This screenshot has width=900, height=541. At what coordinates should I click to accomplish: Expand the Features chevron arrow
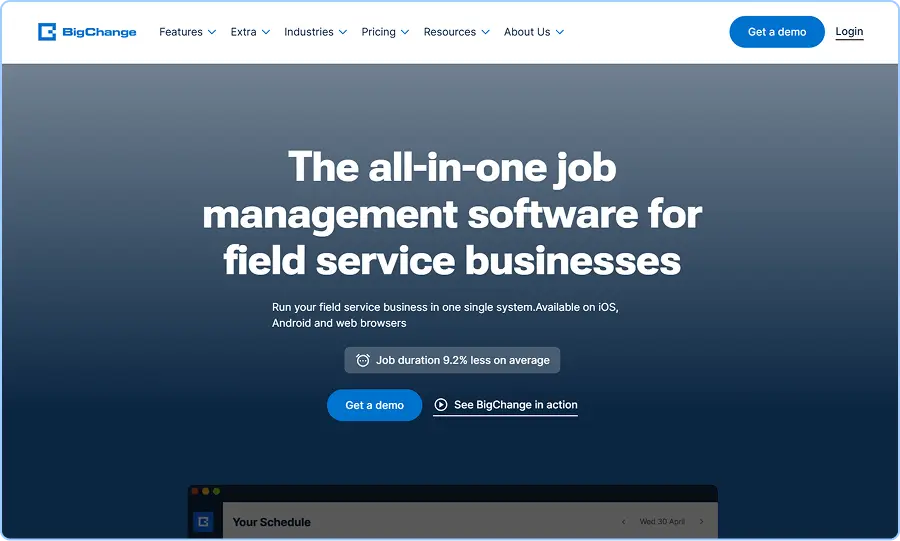point(212,32)
